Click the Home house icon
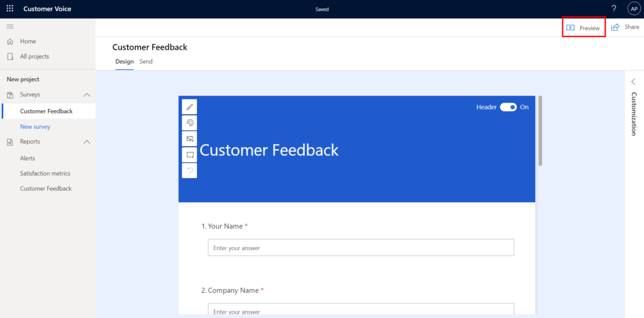The width and height of the screenshot is (644, 318). [x=10, y=41]
